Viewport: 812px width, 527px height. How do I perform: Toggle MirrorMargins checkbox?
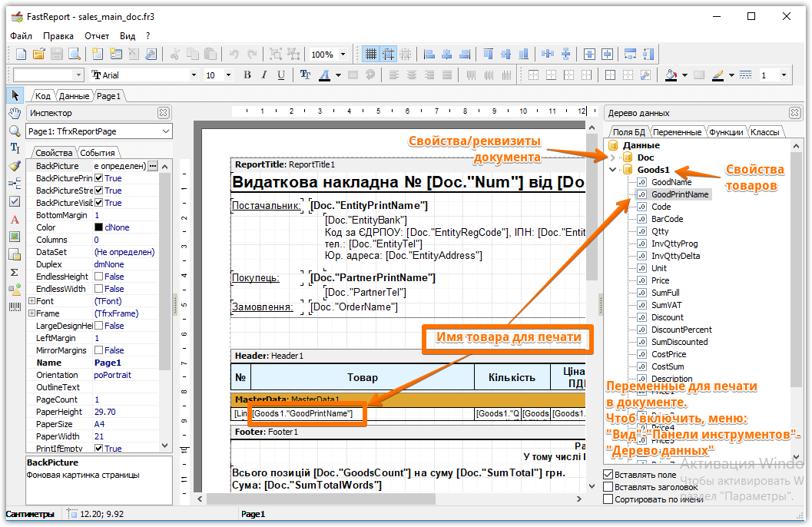pos(99,350)
